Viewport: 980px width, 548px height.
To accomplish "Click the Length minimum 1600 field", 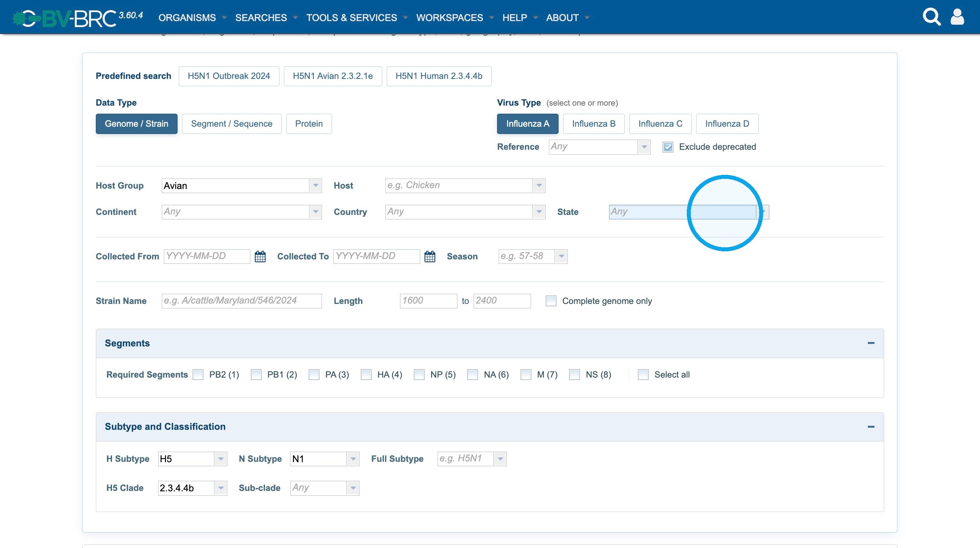I will 428,301.
